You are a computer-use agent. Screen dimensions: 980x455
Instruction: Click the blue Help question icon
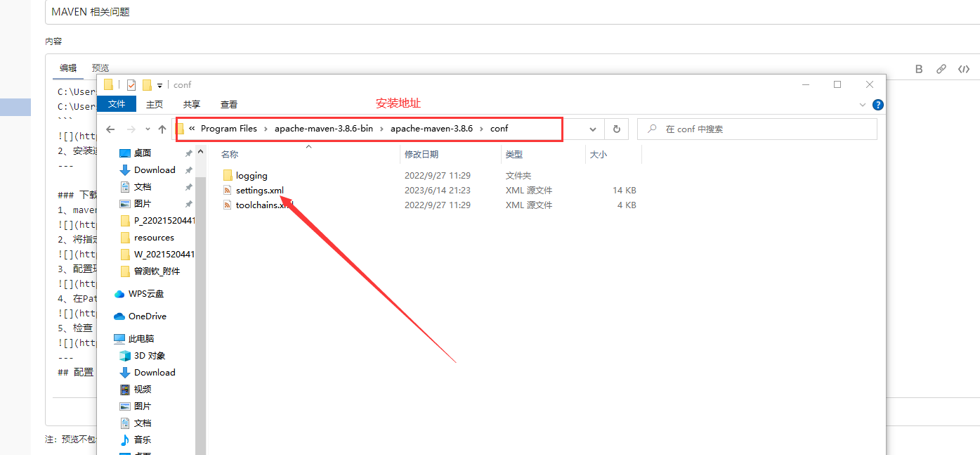[x=877, y=105]
